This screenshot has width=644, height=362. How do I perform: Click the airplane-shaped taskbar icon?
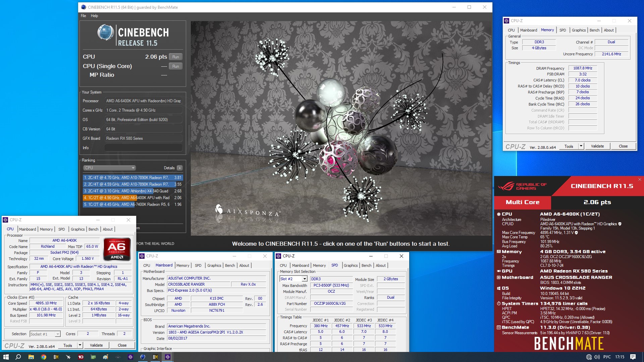[68, 357]
